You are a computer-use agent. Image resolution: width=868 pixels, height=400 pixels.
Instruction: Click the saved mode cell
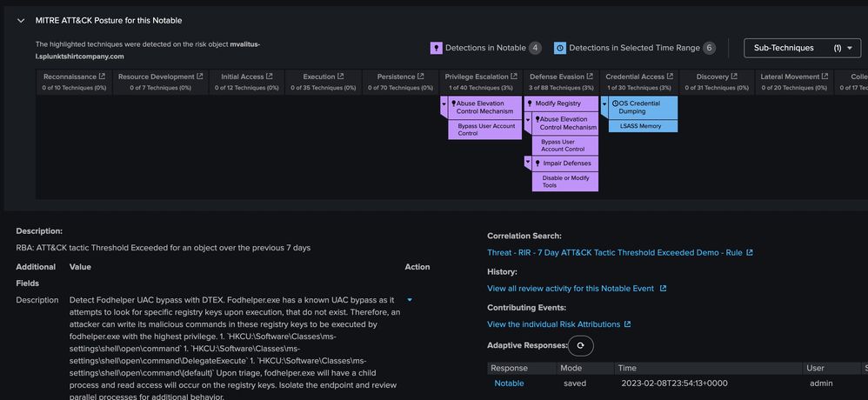(575, 383)
